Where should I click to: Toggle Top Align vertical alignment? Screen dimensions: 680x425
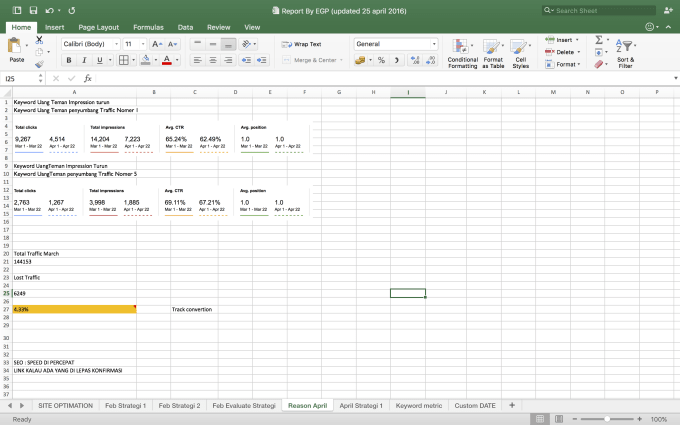pyautogui.click(x=197, y=44)
